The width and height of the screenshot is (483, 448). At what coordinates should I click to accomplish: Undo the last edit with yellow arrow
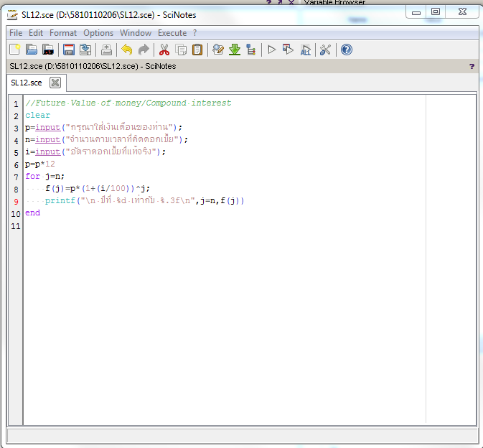(x=127, y=50)
